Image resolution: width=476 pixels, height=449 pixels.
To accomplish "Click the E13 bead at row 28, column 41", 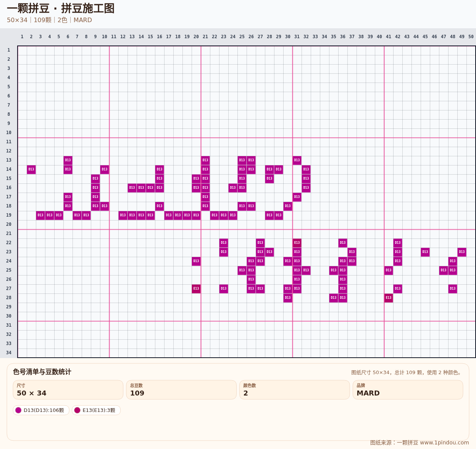I will coord(389,298).
